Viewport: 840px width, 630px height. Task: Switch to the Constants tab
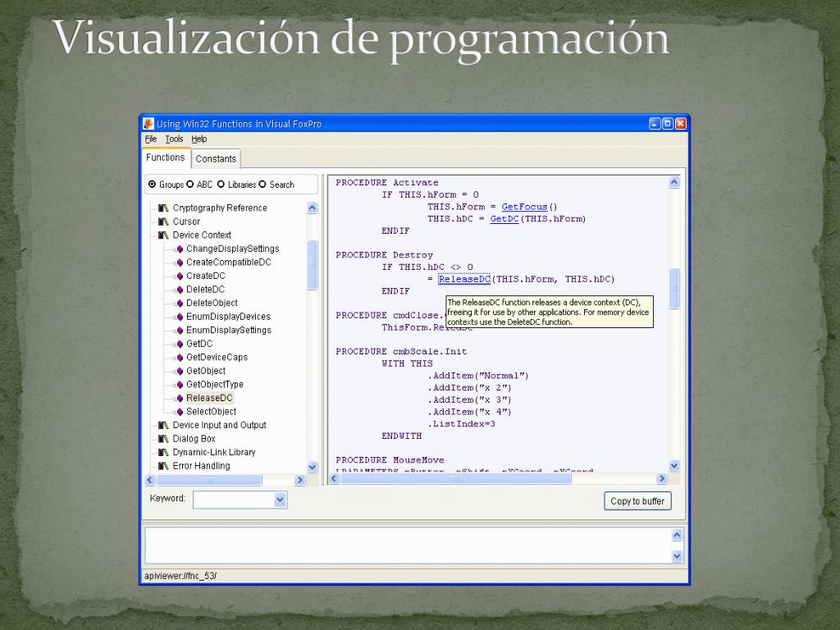tap(216, 158)
